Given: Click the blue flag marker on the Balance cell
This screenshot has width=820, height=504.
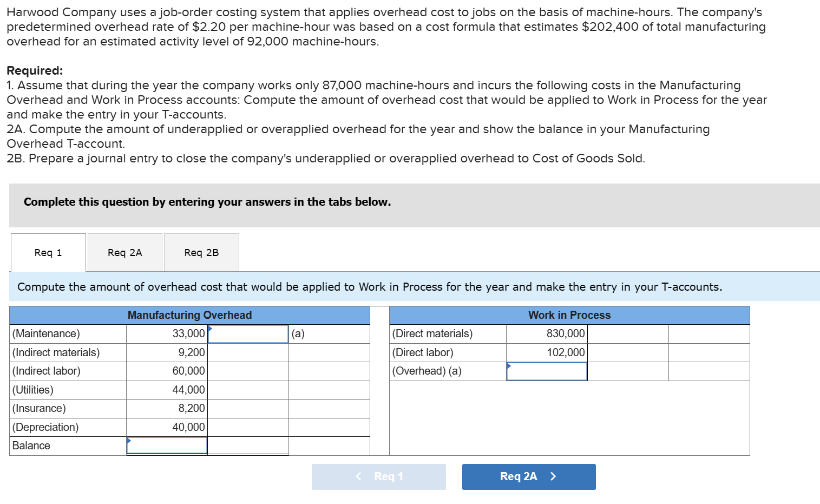Looking at the screenshot, I should 129,440.
